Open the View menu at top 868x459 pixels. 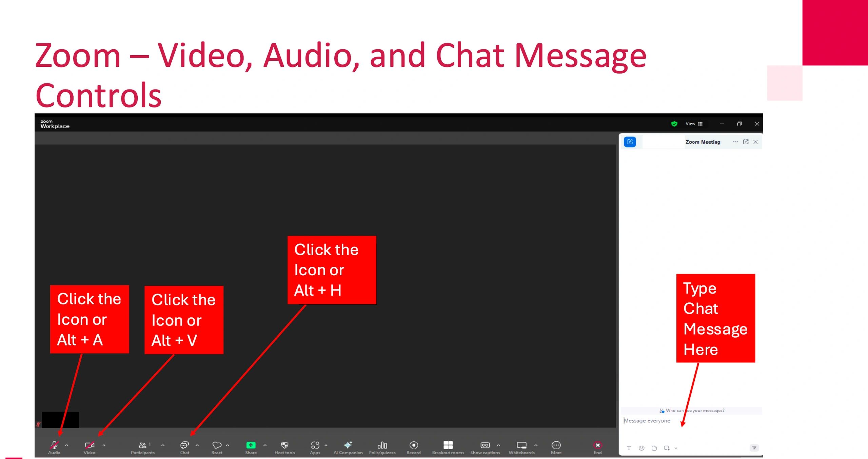(694, 124)
